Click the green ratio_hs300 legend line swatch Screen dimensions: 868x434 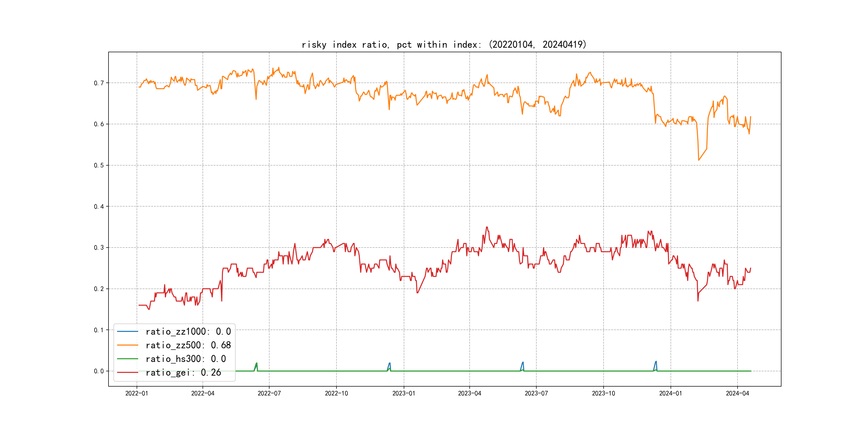(127, 359)
